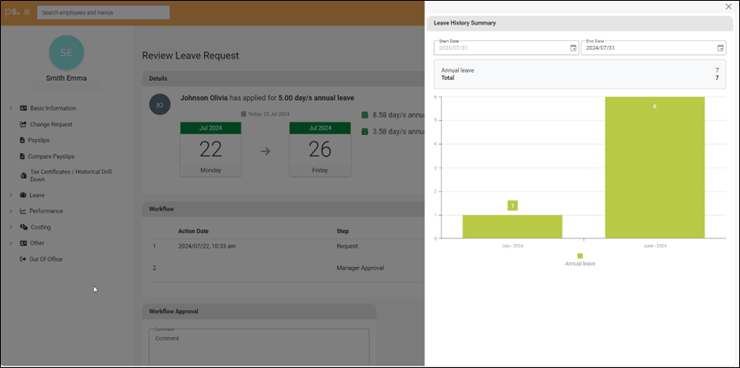Open Compare Payslips menu item

[x=51, y=157]
